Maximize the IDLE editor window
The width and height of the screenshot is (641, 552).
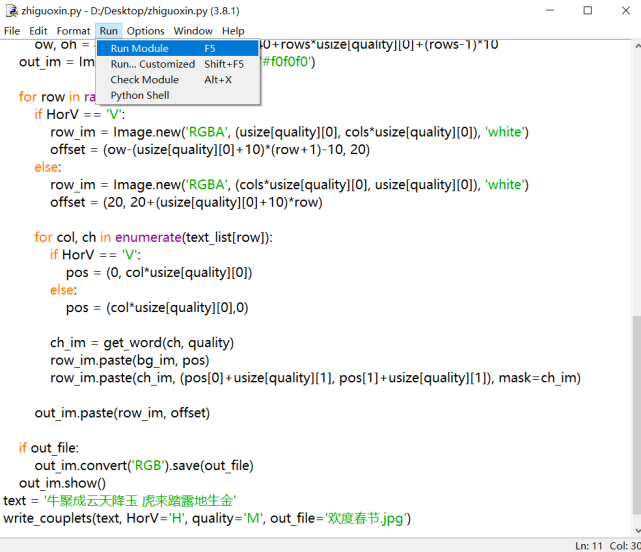pos(586,10)
